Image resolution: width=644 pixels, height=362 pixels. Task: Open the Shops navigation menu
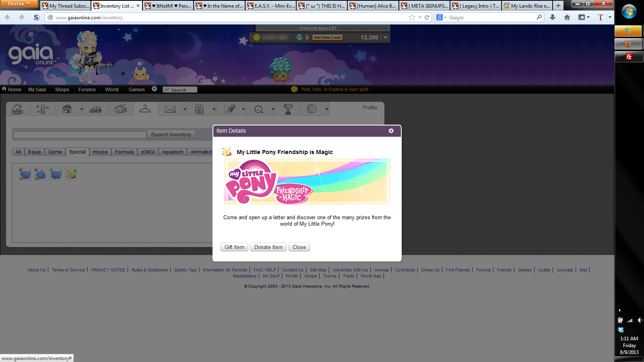pos(62,90)
